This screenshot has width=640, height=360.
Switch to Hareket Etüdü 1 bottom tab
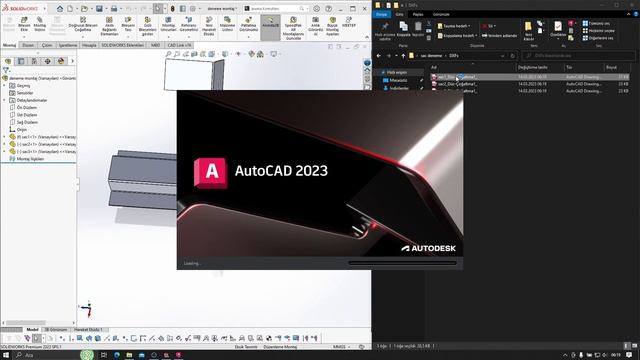coord(88,329)
